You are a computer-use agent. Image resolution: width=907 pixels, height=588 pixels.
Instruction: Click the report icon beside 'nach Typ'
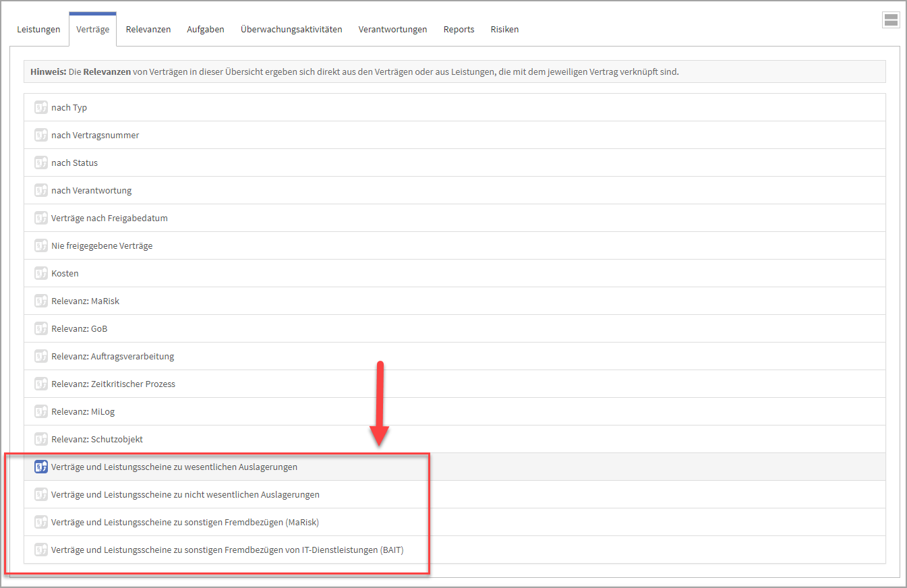[x=41, y=107]
